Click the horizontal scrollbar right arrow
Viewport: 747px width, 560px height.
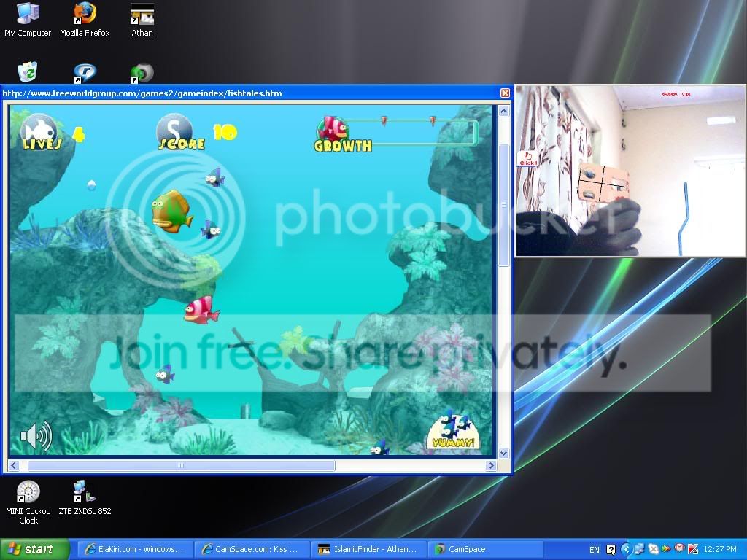[x=491, y=465]
